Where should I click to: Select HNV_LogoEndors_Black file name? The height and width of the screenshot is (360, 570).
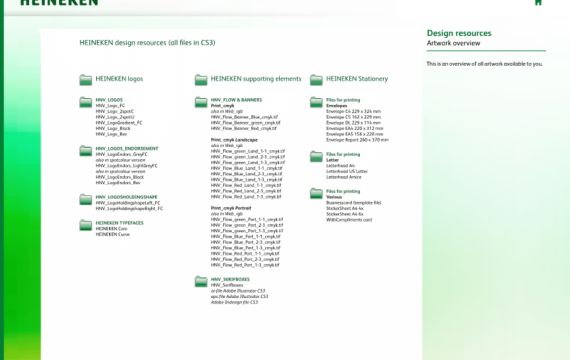(x=120, y=177)
